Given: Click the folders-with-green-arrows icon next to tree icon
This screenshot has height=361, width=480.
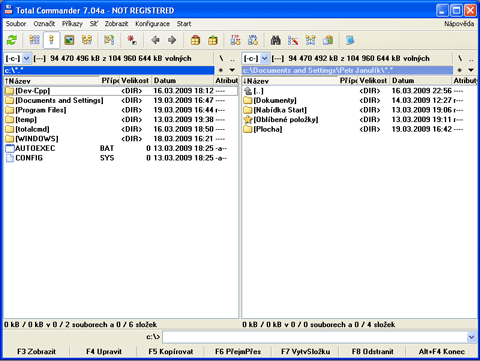Looking at the screenshot, I should click(x=109, y=40).
